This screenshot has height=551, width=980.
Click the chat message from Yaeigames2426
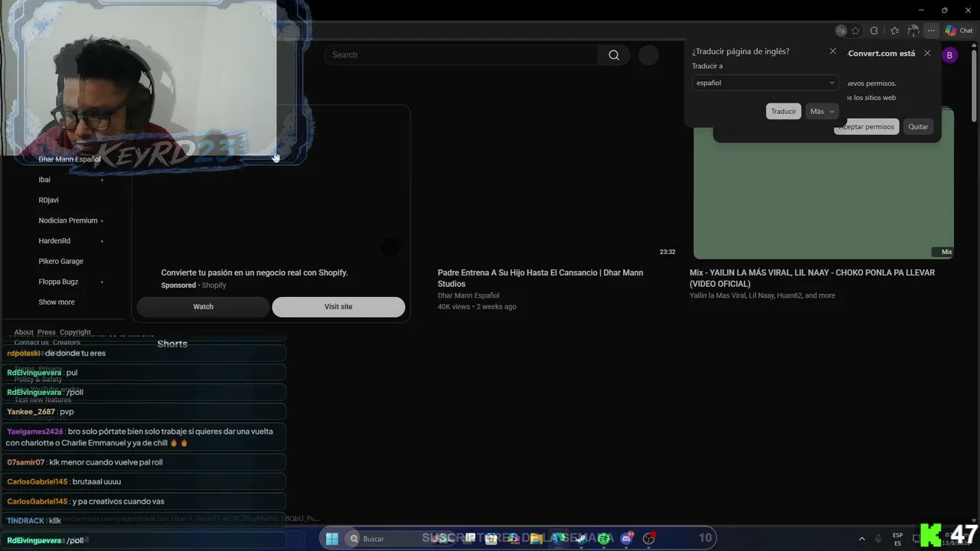click(x=144, y=437)
